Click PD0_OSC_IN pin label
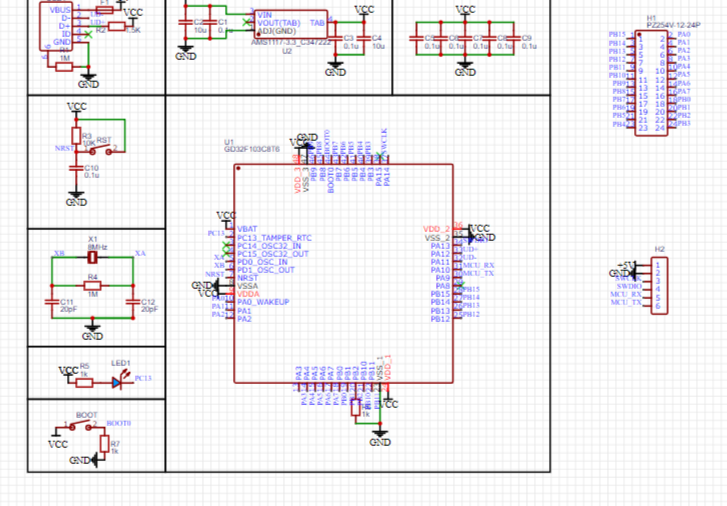 click(262, 262)
